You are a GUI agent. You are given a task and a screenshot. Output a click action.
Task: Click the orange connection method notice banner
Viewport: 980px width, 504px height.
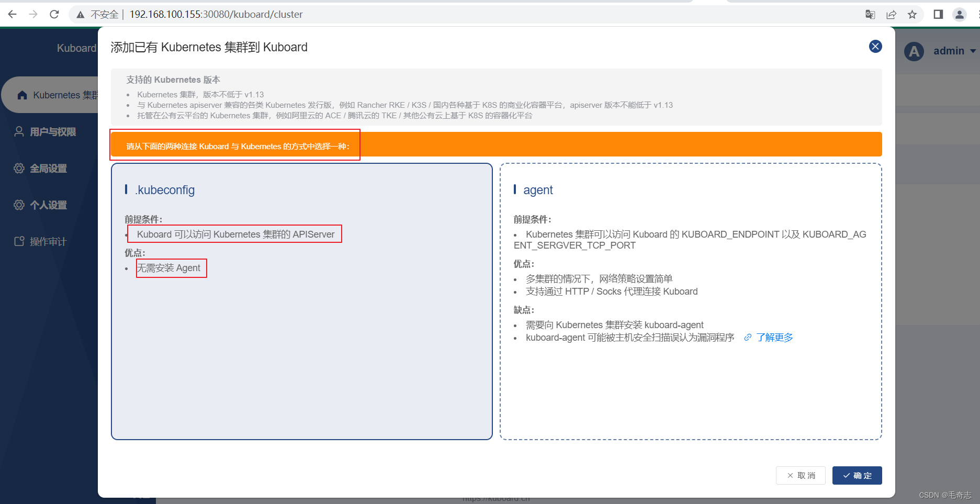[496, 144]
